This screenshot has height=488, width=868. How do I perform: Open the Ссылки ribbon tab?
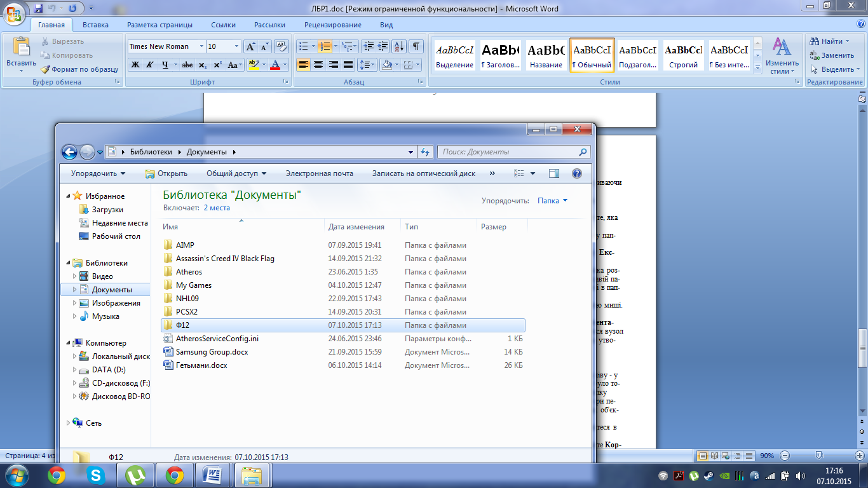(x=223, y=25)
